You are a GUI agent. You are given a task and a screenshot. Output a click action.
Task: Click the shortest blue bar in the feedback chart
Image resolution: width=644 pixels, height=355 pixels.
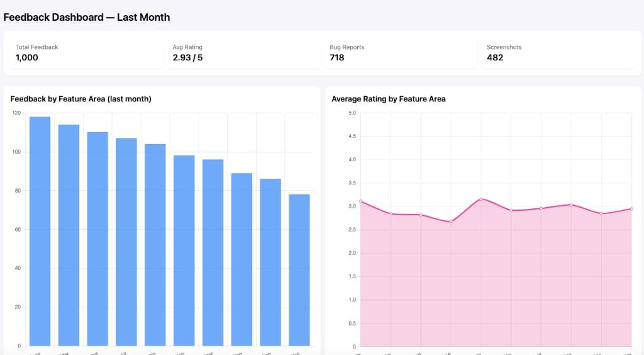tap(299, 270)
